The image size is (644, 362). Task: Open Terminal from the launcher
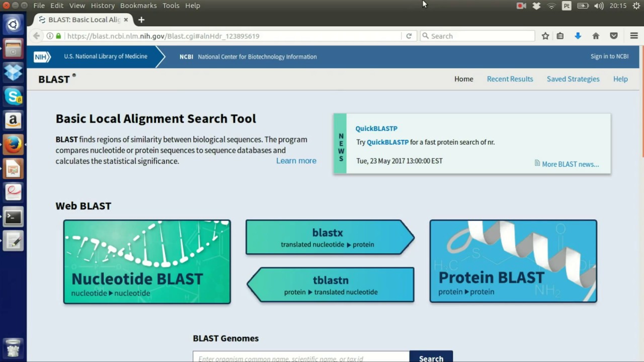(x=13, y=218)
